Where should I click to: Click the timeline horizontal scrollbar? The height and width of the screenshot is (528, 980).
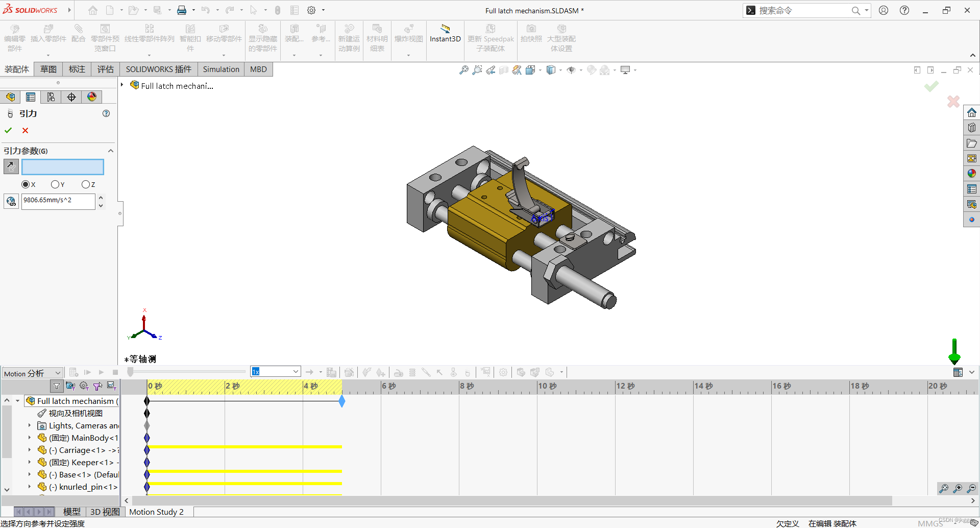[x=510, y=500]
